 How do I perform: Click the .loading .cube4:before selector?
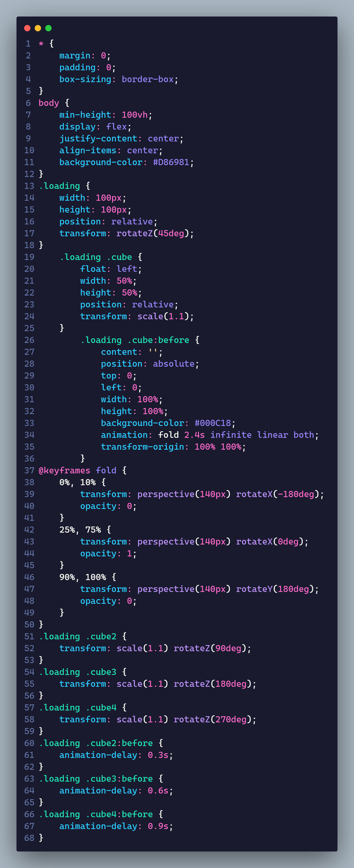point(96,814)
